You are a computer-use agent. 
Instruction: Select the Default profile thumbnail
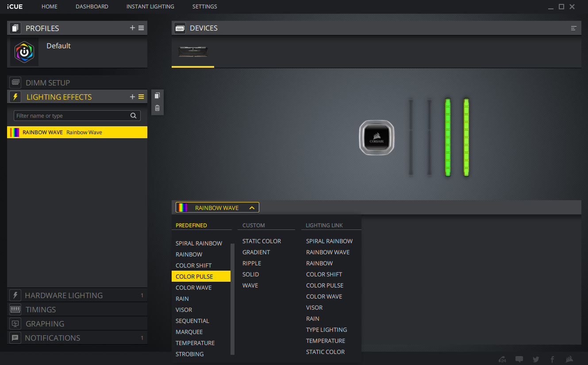(24, 52)
